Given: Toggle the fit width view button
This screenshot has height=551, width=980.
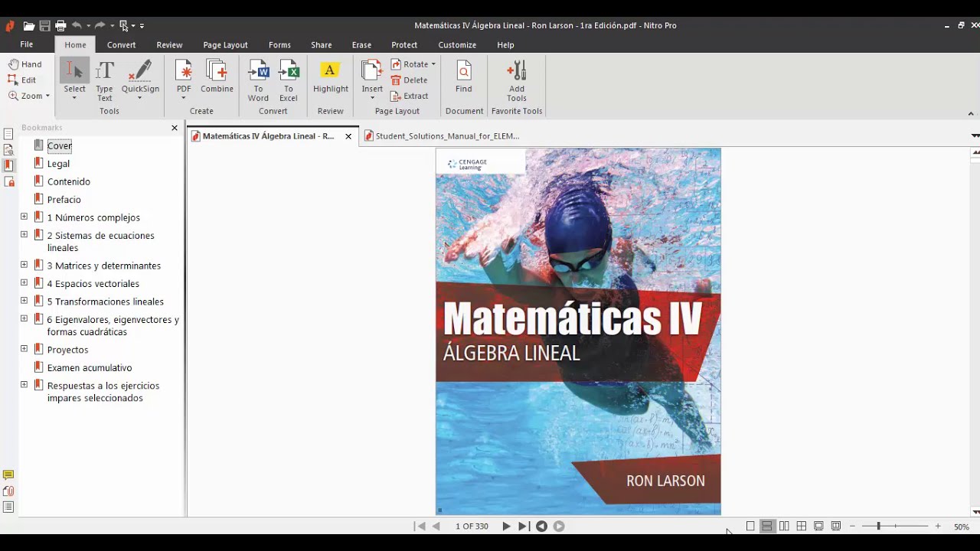Looking at the screenshot, I should click(835, 527).
